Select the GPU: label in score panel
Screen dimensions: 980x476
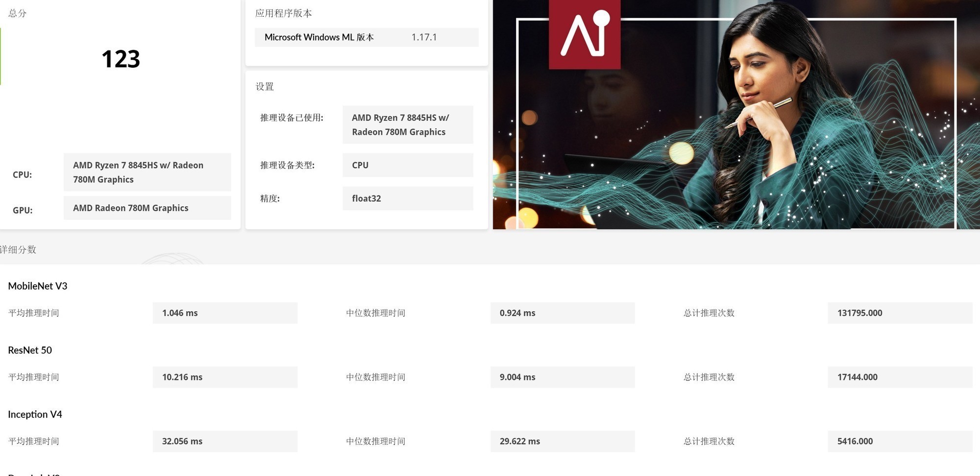[23, 210]
